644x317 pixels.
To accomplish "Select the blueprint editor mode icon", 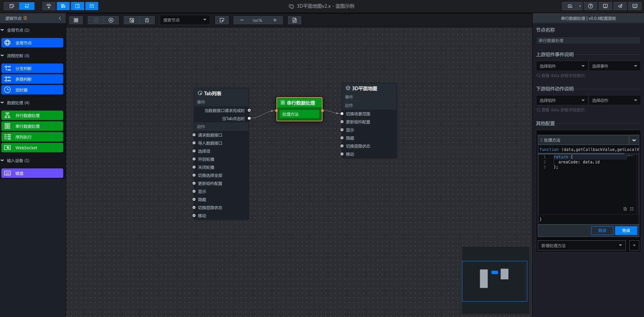I will pyautogui.click(x=27, y=6).
